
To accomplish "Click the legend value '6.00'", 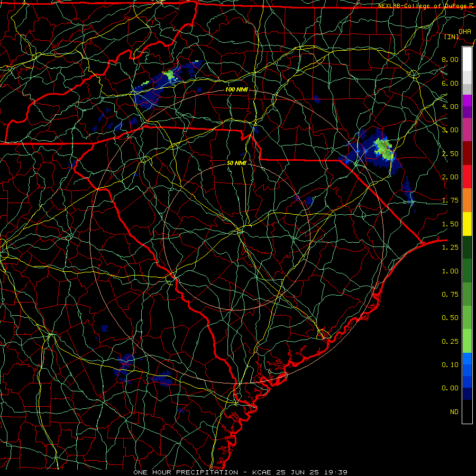I will 450,83.
